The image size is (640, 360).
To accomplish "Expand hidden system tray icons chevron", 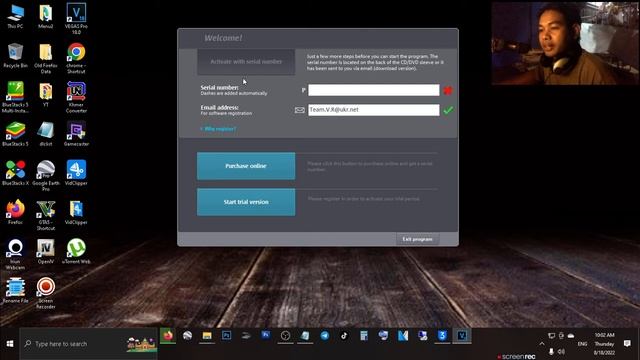I will pyautogui.click(x=542, y=344).
